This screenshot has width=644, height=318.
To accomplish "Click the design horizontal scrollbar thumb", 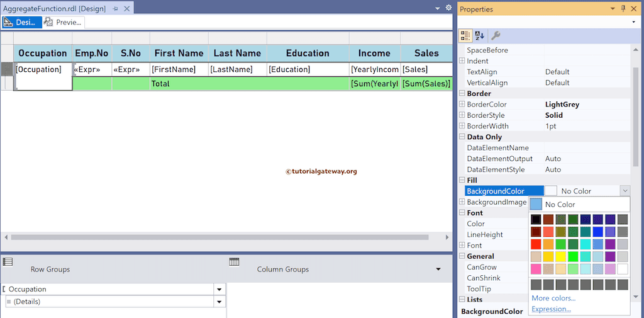I will point(219,237).
